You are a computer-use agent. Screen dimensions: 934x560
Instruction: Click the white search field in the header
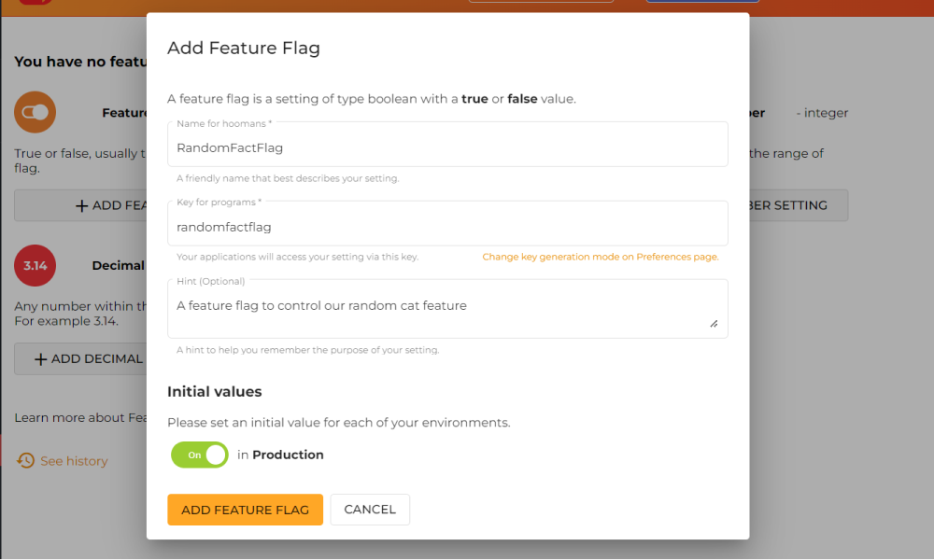click(542, 3)
